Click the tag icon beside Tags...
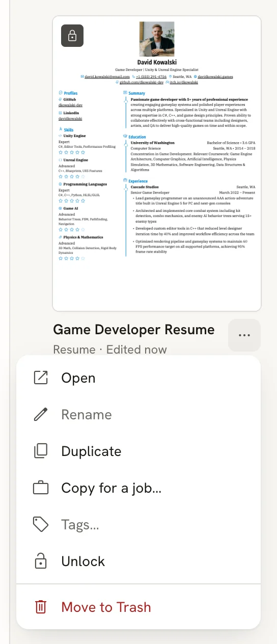This screenshot has width=277, height=644. click(x=41, y=525)
